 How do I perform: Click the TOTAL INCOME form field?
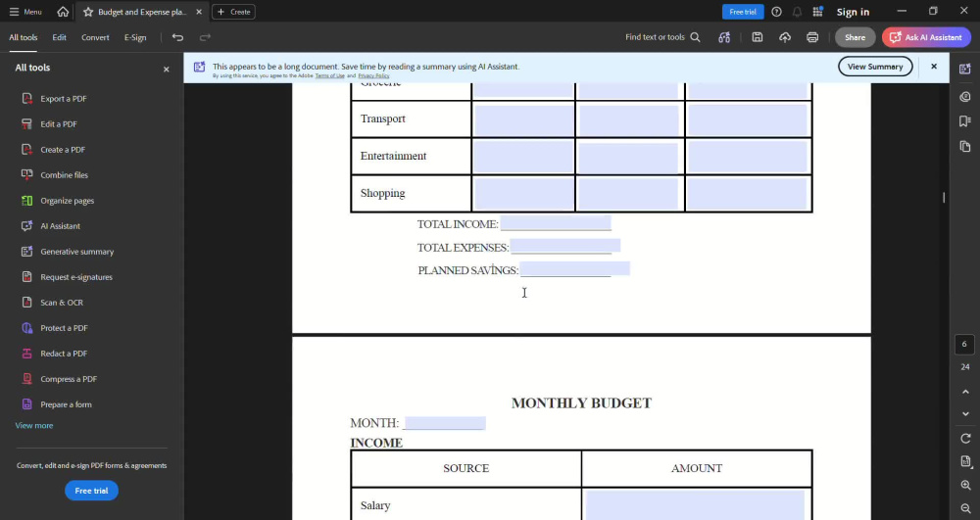pyautogui.click(x=556, y=223)
